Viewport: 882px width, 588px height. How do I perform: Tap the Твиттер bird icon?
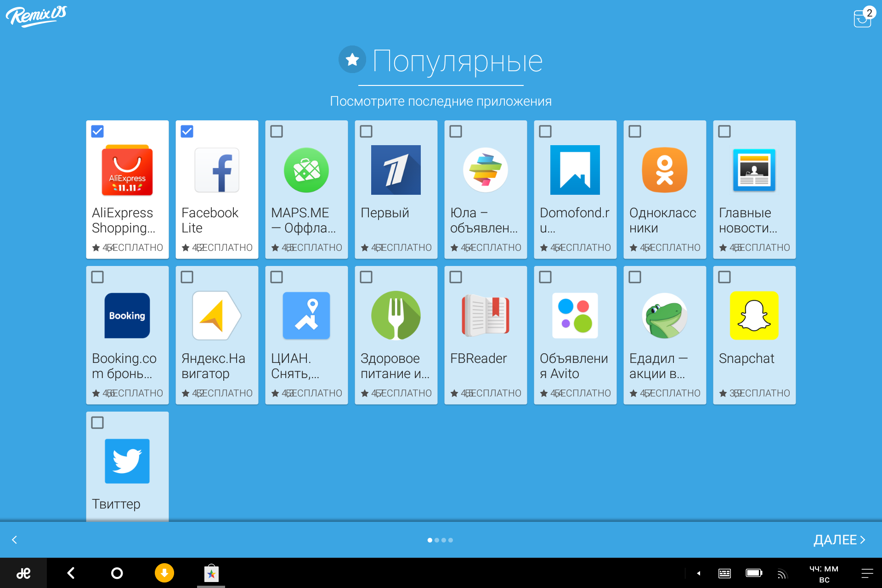(127, 461)
